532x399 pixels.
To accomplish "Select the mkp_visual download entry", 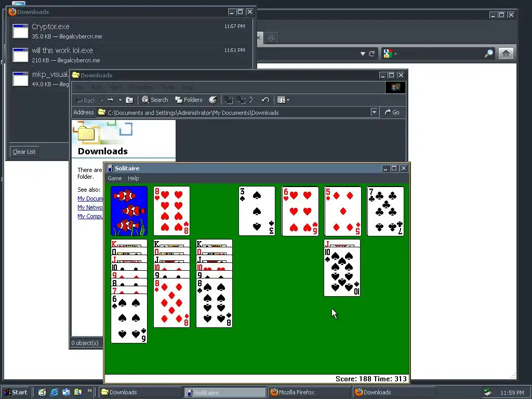I will (x=40, y=79).
